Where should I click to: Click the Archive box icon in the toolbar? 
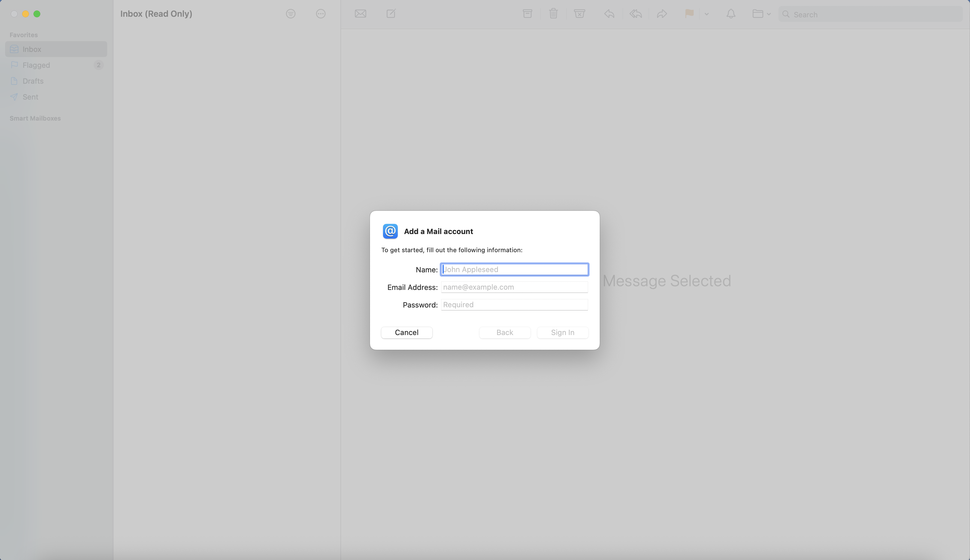tap(527, 14)
